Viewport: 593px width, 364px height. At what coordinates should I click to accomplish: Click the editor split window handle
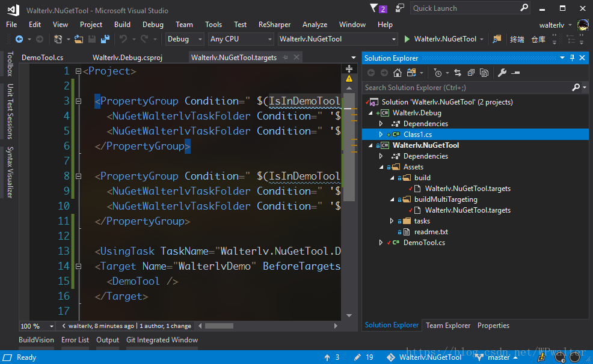coord(349,68)
